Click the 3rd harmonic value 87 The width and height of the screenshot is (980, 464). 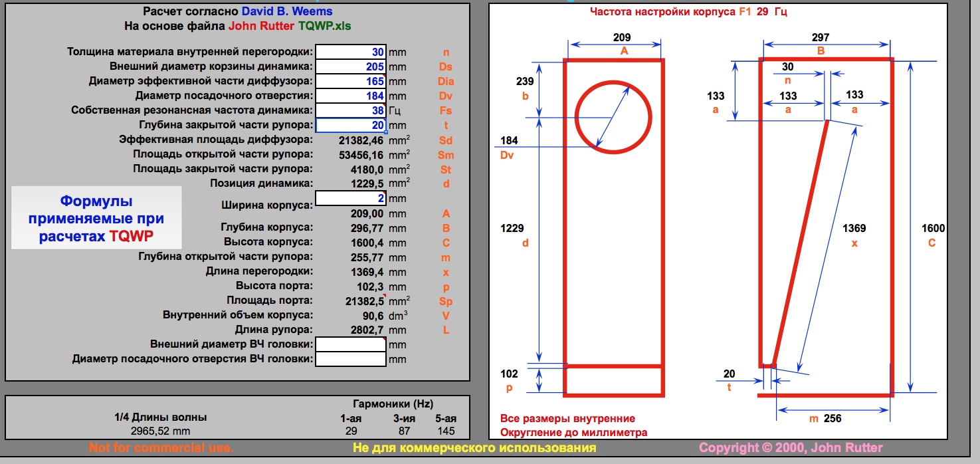(404, 431)
